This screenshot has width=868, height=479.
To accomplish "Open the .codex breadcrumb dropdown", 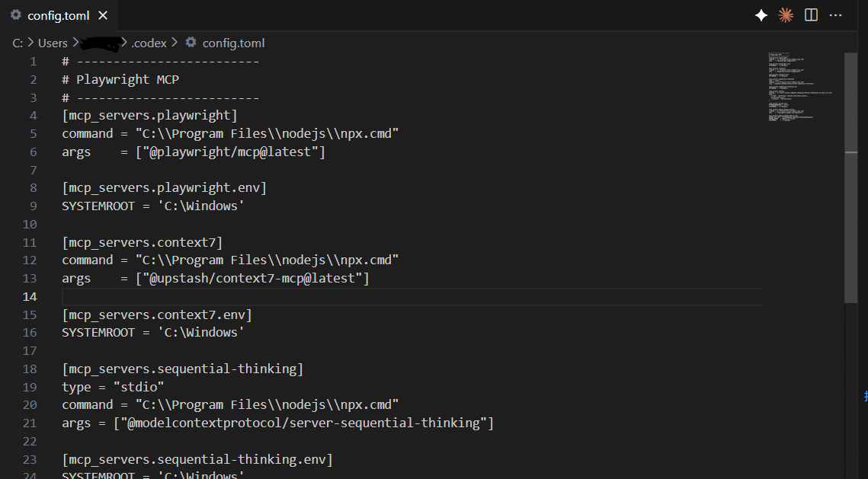I will (149, 43).
